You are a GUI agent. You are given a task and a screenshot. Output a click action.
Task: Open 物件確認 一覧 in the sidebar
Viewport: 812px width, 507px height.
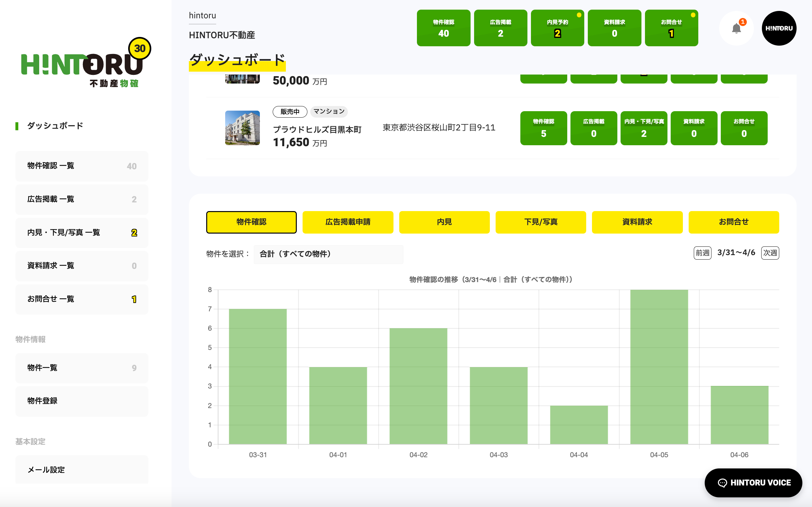click(82, 166)
